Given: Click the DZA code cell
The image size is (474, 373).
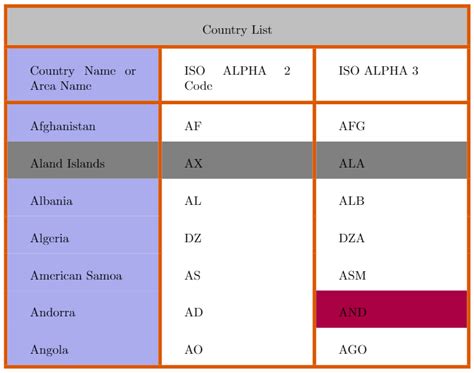Looking at the screenshot, I should (x=392, y=235).
